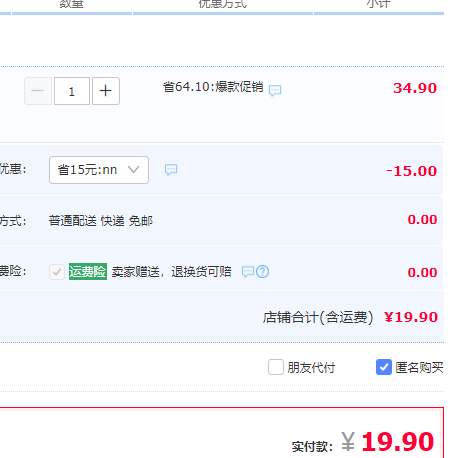Toggle the 运费险 checkbox
The width and height of the screenshot is (451, 458).
click(x=57, y=272)
